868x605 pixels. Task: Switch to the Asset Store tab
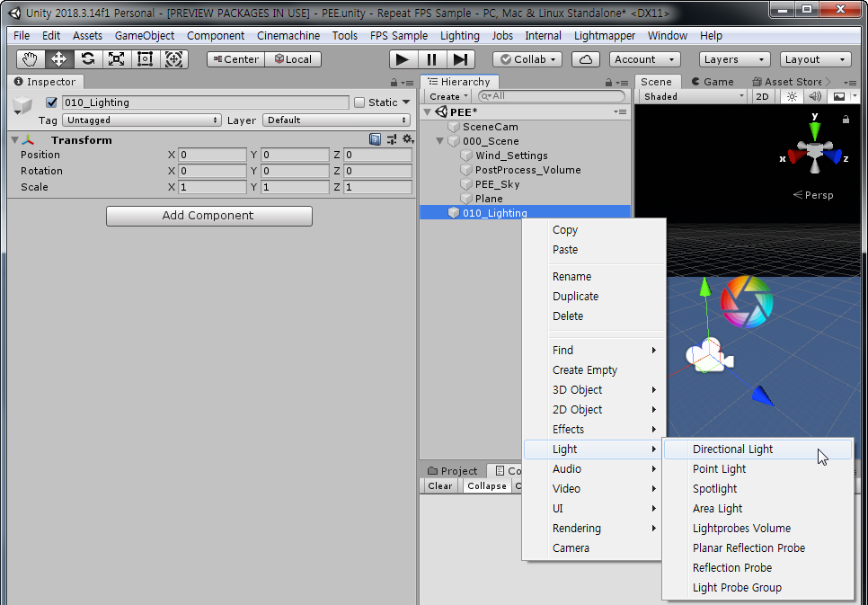click(x=787, y=82)
